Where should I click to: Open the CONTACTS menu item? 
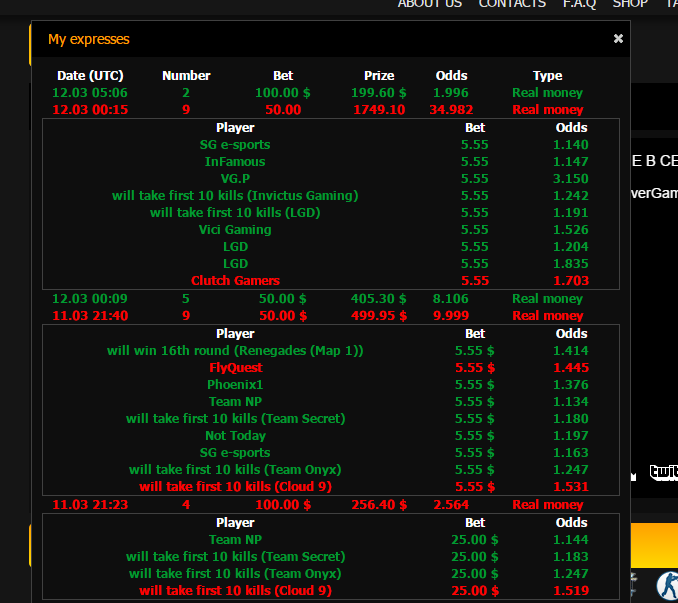tap(512, 4)
